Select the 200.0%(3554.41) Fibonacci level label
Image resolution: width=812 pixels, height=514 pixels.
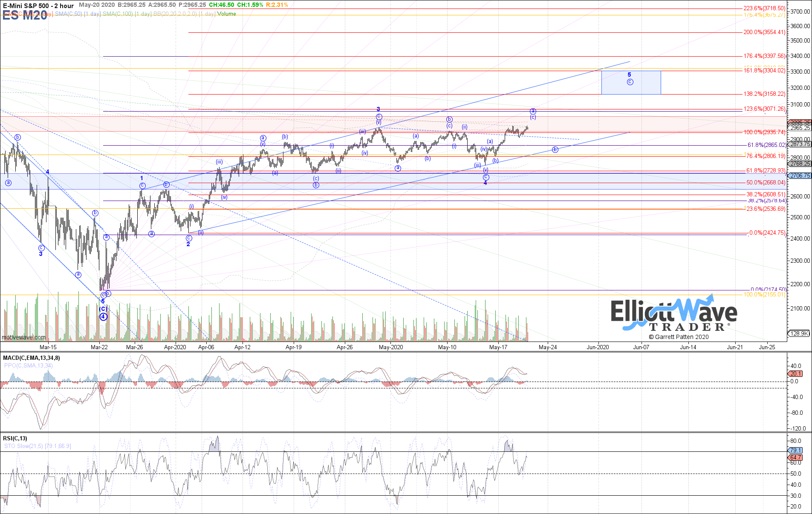coord(764,32)
